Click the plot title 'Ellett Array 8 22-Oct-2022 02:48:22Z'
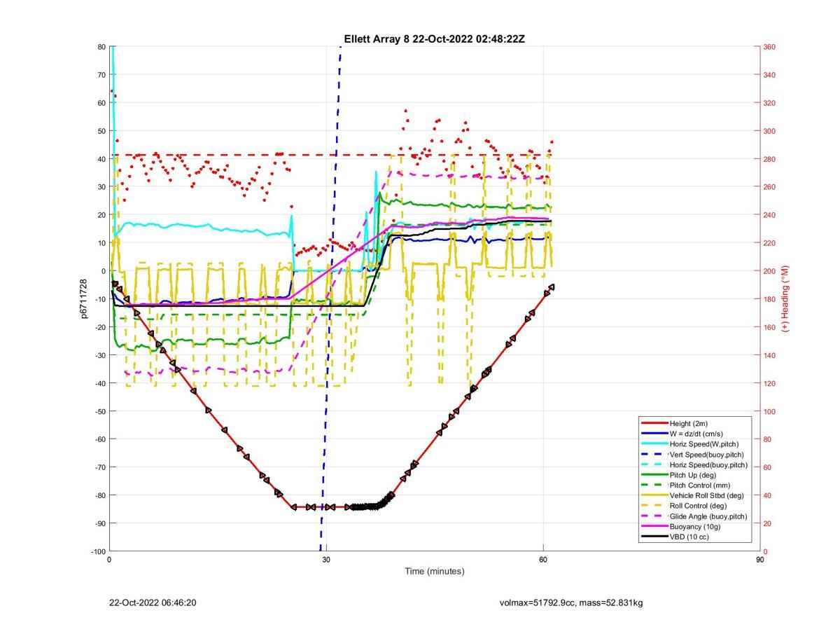The image size is (840, 620). coord(434,39)
